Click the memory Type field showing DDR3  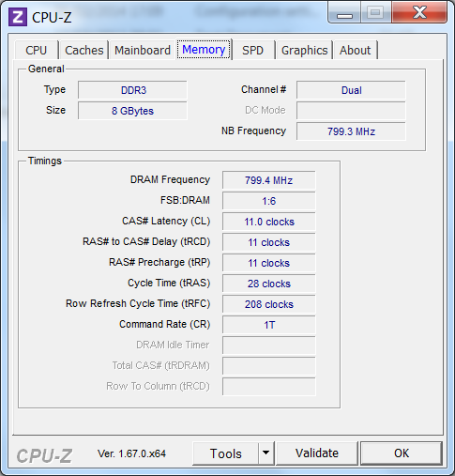[132, 90]
